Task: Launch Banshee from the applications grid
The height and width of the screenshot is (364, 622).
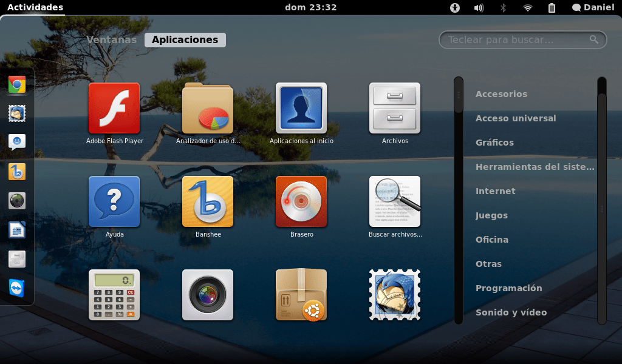Action: pos(208,201)
